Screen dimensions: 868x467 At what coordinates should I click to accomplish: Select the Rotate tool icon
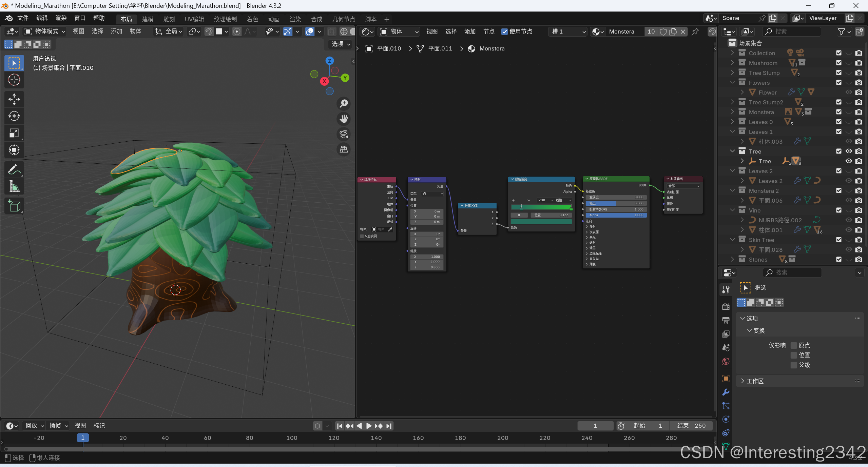click(x=14, y=116)
